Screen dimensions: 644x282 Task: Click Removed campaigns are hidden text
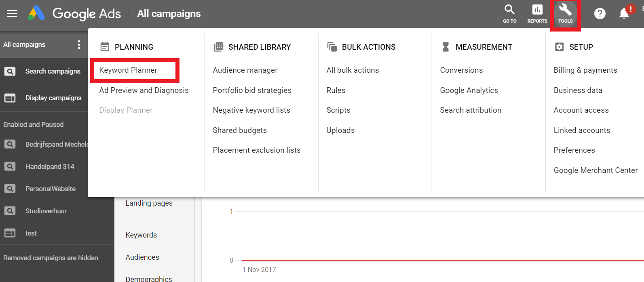point(51,258)
